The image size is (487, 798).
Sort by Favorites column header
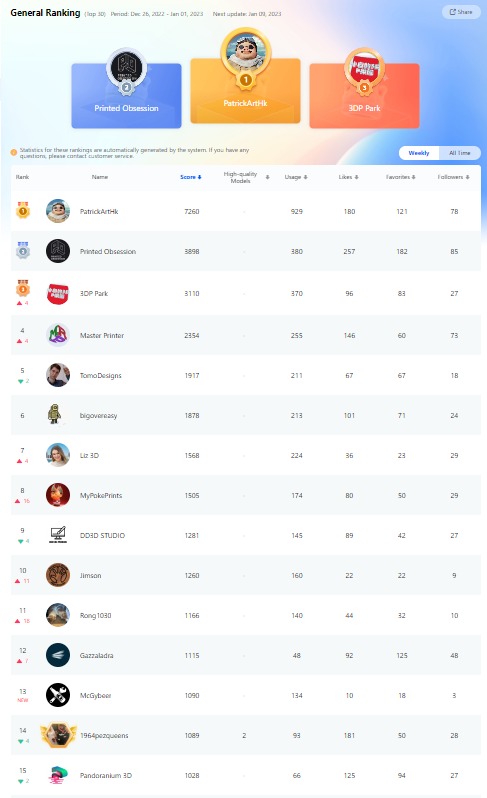pyautogui.click(x=400, y=177)
